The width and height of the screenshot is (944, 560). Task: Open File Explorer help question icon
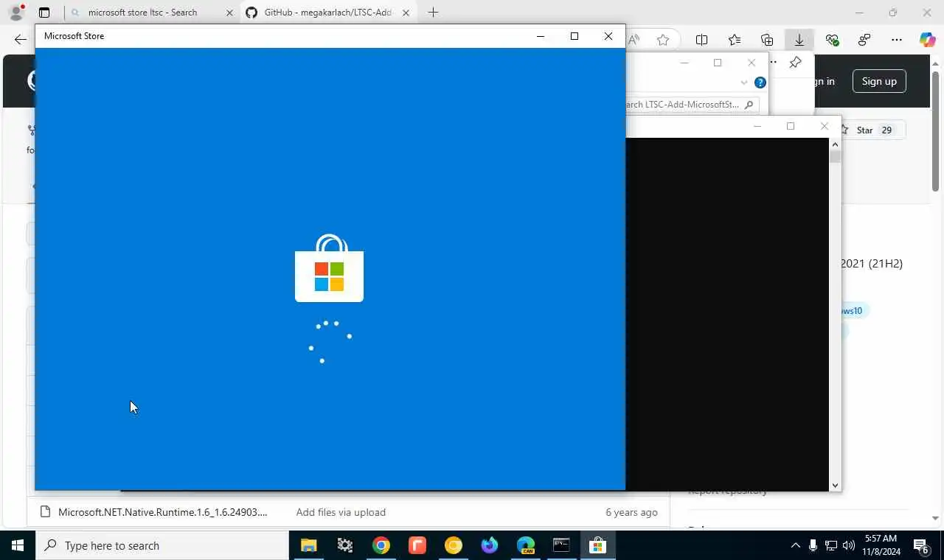click(x=760, y=83)
